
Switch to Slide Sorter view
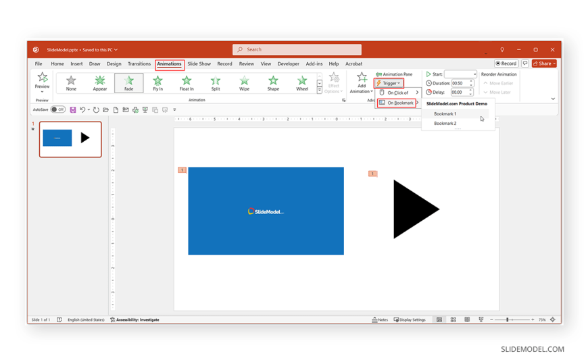(453, 319)
